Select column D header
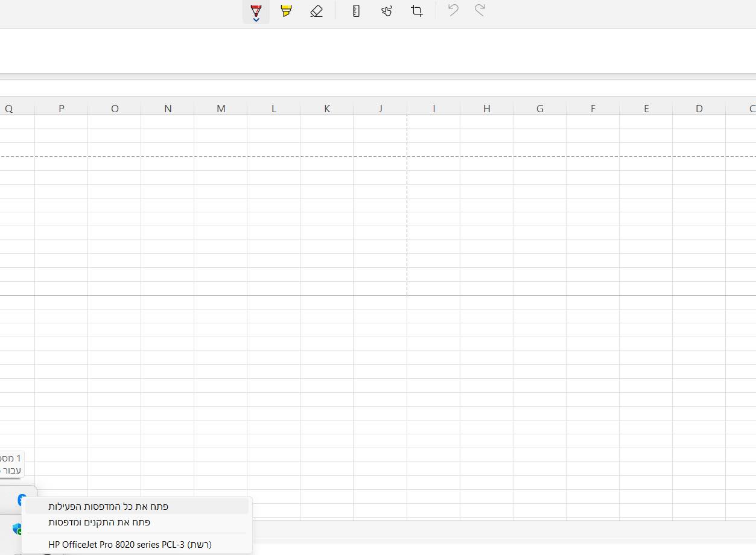 (699, 109)
